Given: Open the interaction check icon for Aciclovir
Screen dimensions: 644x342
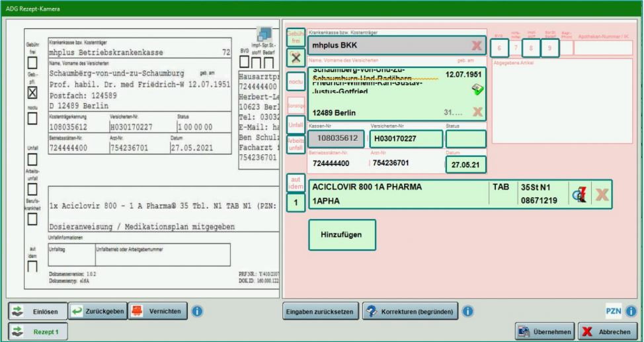Looking at the screenshot, I should pos(579,194).
